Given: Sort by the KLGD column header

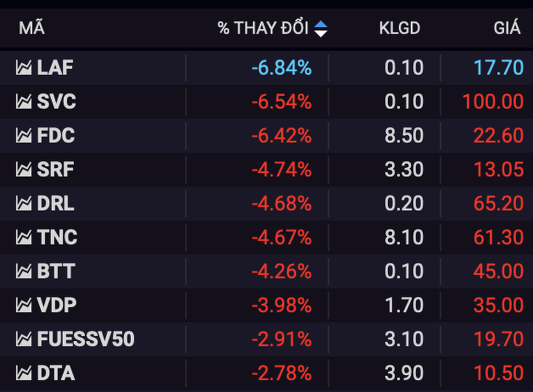Looking at the screenshot, I should [x=399, y=28].
